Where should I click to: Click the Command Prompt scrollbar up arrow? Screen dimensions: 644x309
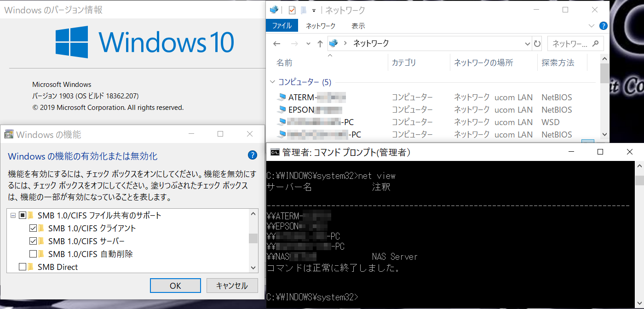pyautogui.click(x=640, y=167)
